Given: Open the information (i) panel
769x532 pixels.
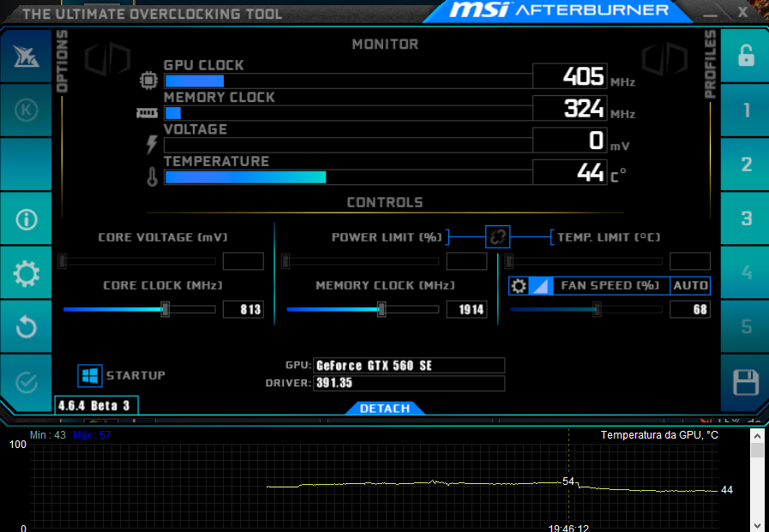Looking at the screenshot, I should (x=26, y=219).
